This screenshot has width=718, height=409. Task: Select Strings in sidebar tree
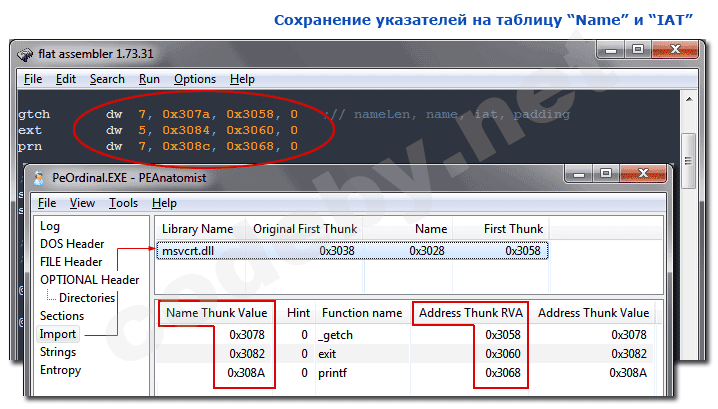pyautogui.click(x=58, y=352)
